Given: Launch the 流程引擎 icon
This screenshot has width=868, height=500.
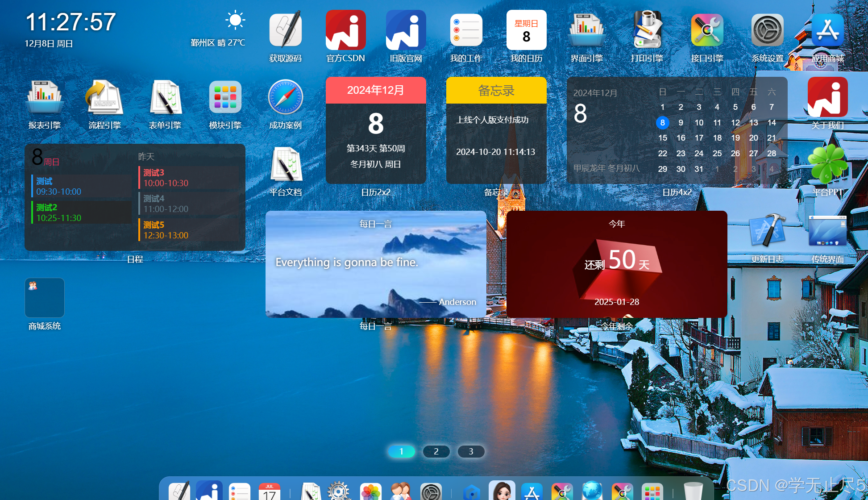Looking at the screenshot, I should 105,97.
